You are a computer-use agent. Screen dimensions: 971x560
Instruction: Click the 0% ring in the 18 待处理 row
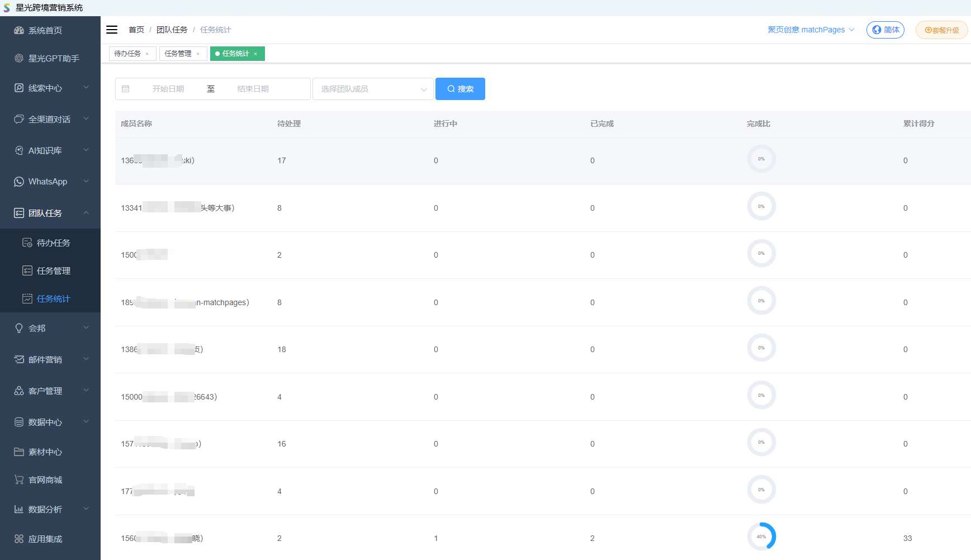point(761,348)
